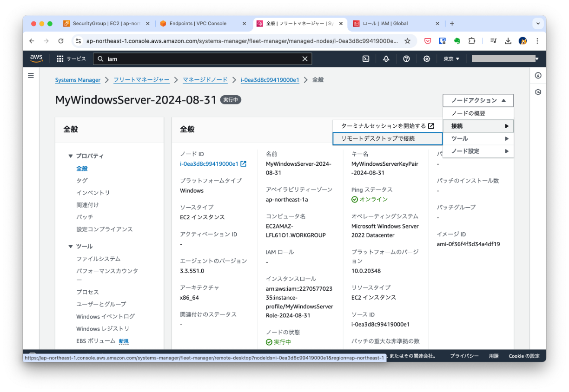569x392 pixels.
Task: Open the account name dropdown
Action: [505, 59]
